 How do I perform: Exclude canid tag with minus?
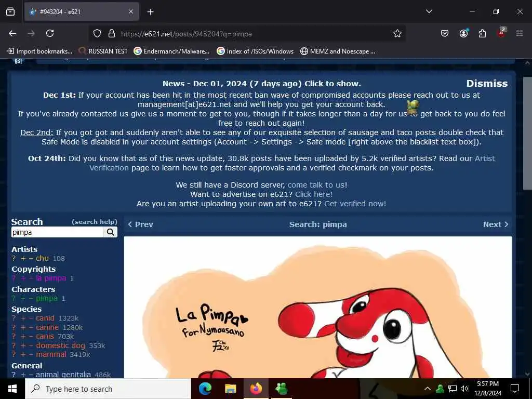pos(31,318)
